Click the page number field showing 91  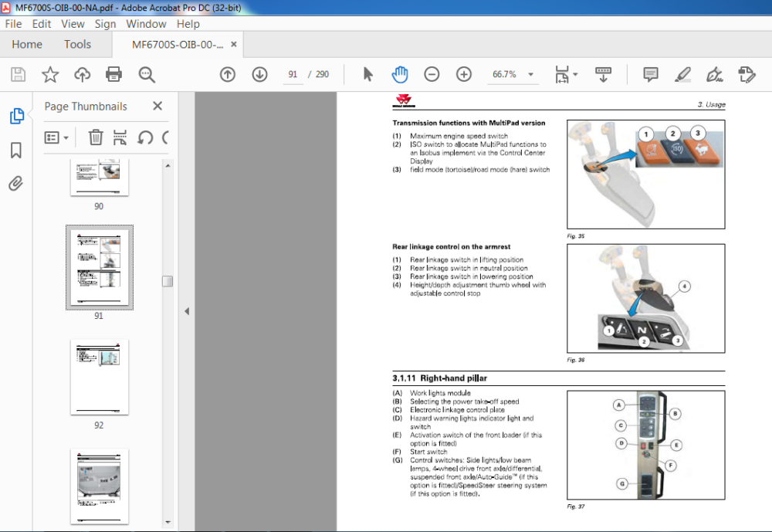pos(293,74)
